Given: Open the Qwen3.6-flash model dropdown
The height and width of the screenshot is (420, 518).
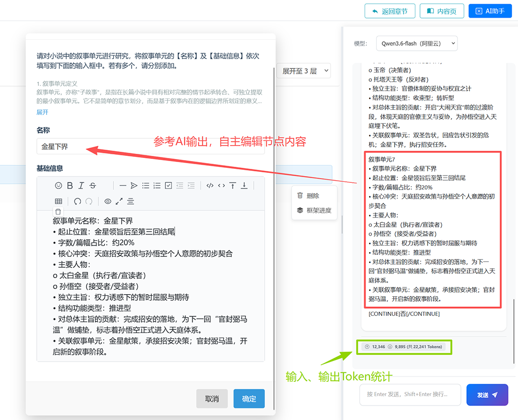Looking at the screenshot, I should 417,44.
